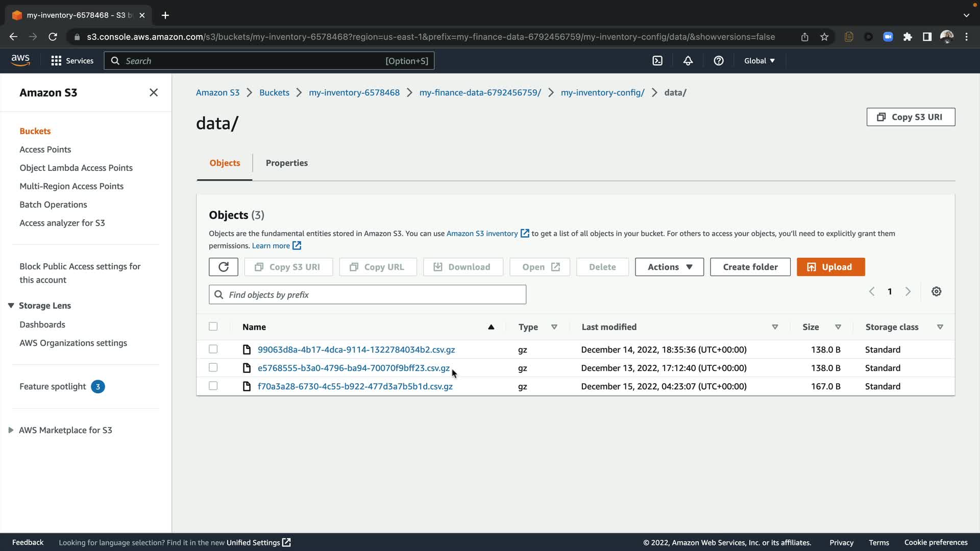Open the Services grid menu
Viewport: 980px width, 551px height.
click(72, 61)
